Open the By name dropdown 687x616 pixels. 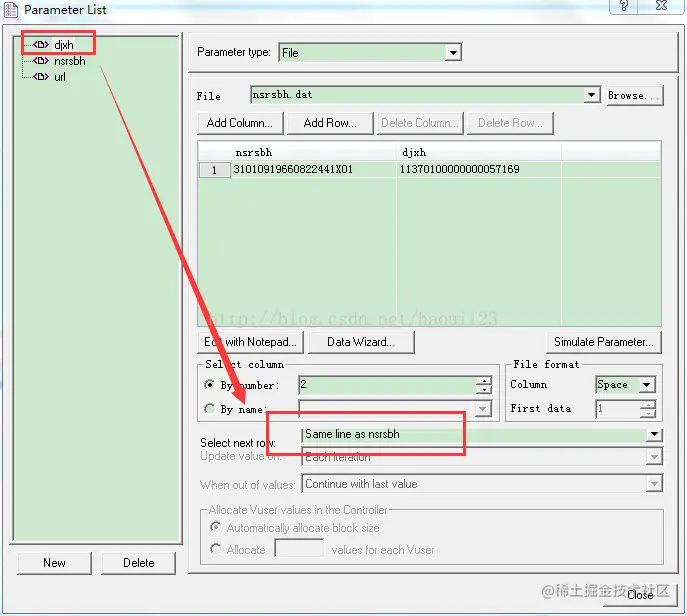[482, 409]
